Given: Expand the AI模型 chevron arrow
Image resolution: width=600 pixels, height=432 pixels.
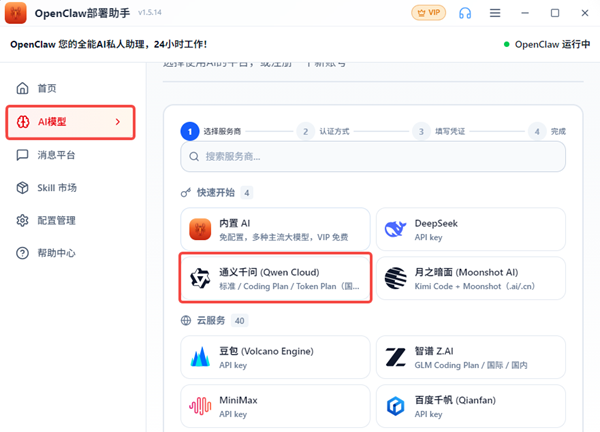Looking at the screenshot, I should coord(118,122).
